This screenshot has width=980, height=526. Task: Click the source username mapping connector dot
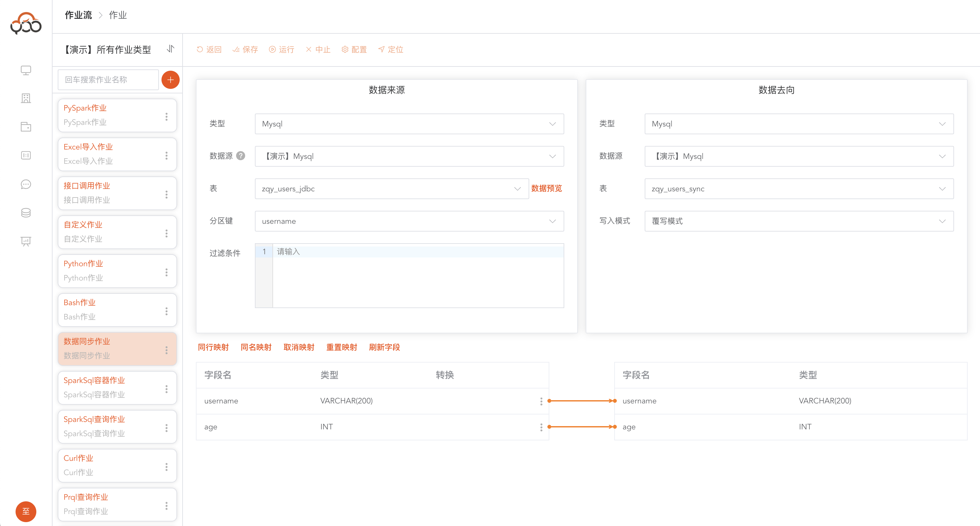coord(549,401)
